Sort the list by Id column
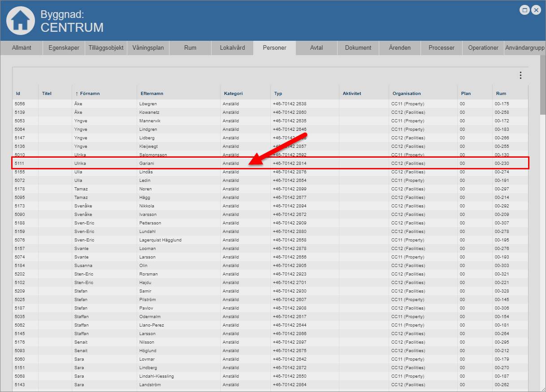The image size is (546, 392). click(18, 94)
